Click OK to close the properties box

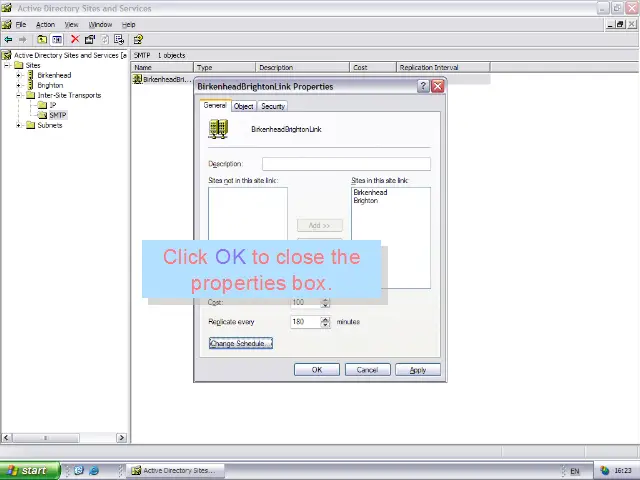[x=317, y=370]
